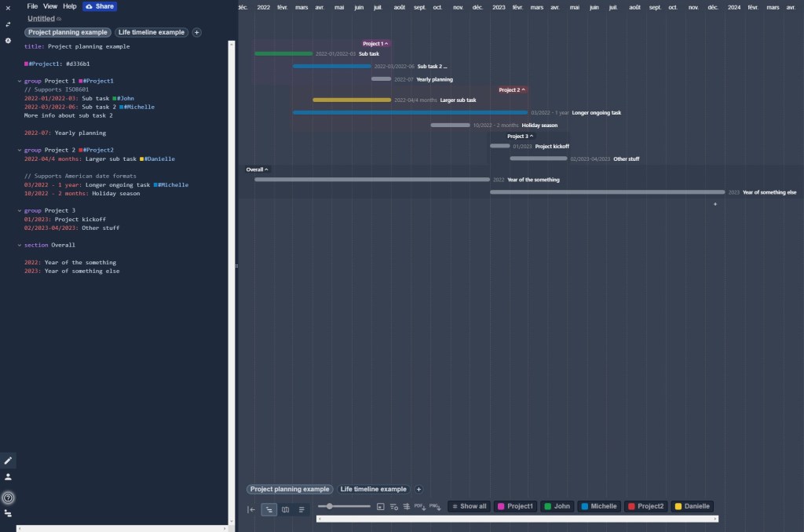Toggle the minimap icon in bottom toolbar
Screen dimensions: 804x532
click(x=381, y=508)
